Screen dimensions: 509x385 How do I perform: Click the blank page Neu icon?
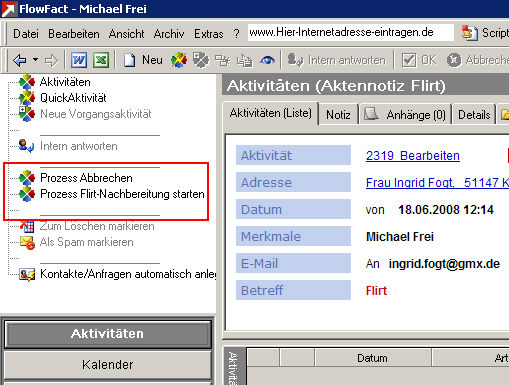130,60
